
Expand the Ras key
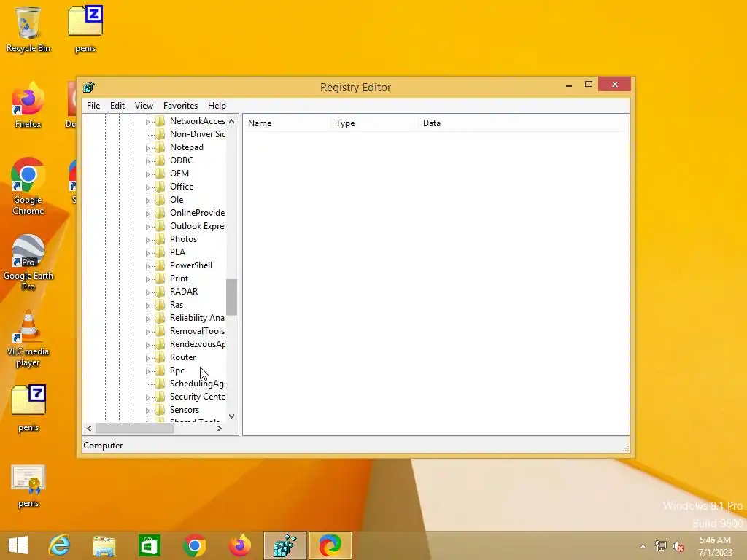tap(147, 306)
